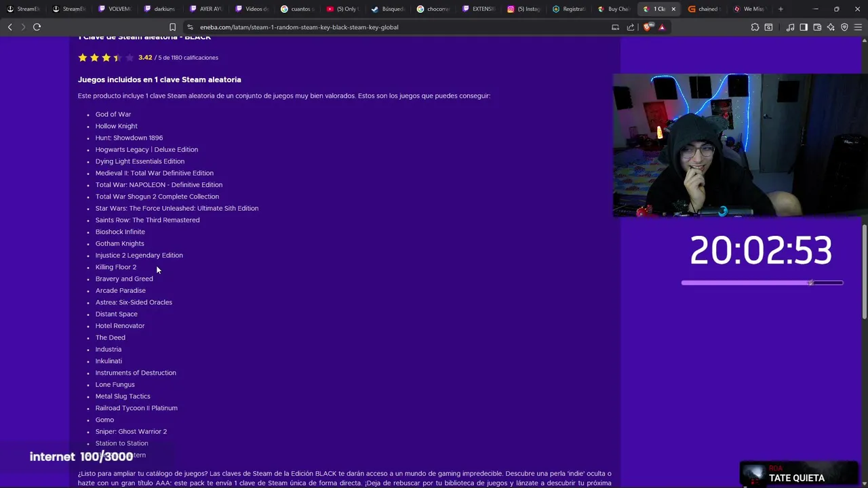Bookmark this page using the bookmark icon

[172, 27]
